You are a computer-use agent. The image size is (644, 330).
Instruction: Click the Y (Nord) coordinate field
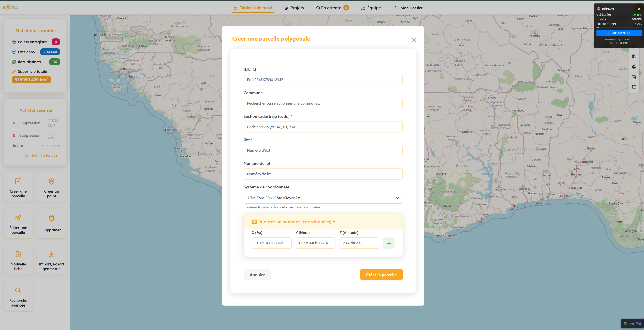pos(315,243)
